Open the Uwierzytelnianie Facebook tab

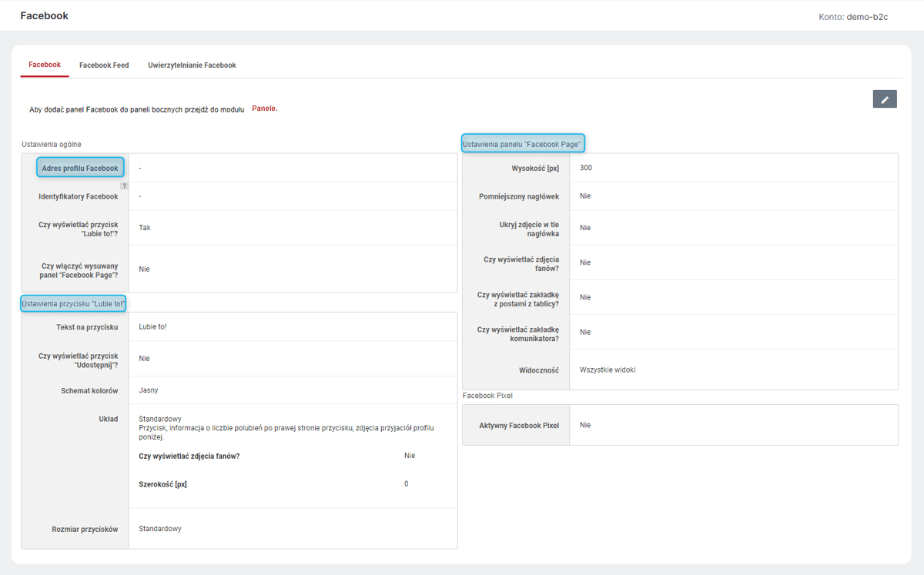point(192,65)
